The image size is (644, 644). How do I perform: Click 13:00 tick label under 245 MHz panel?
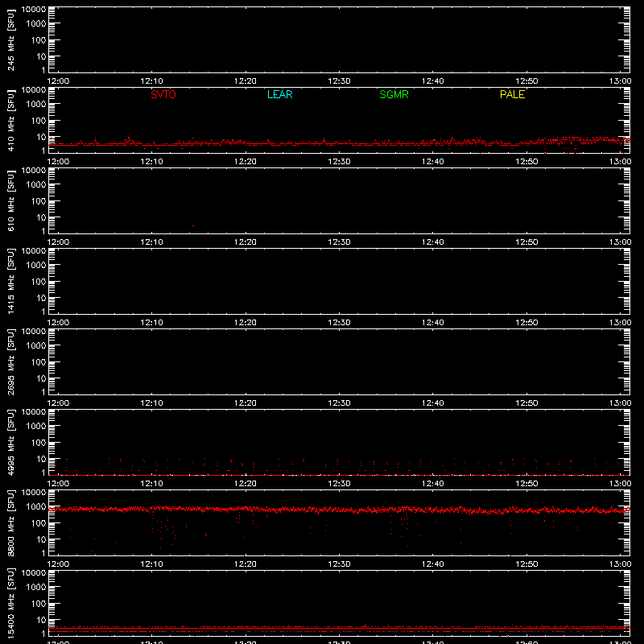[620, 81]
